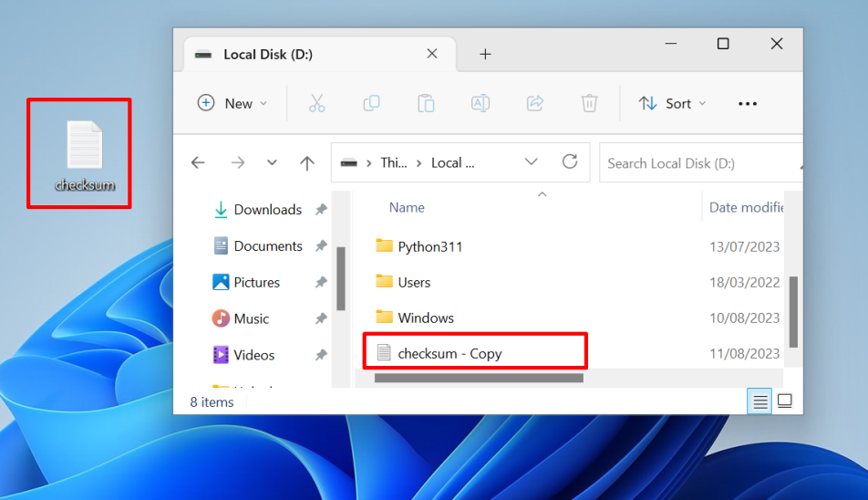The image size is (868, 500).
Task: Go back with the left arrow
Action: pyautogui.click(x=198, y=162)
